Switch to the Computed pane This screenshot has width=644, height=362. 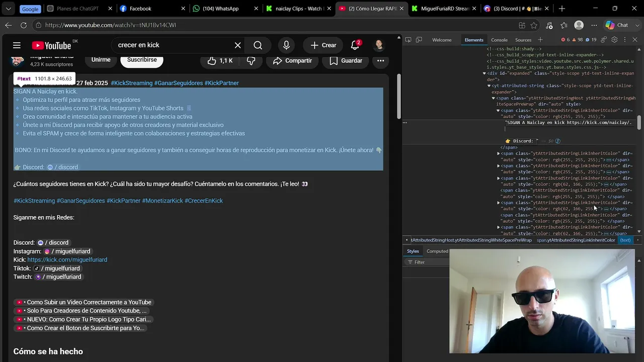[x=437, y=251]
